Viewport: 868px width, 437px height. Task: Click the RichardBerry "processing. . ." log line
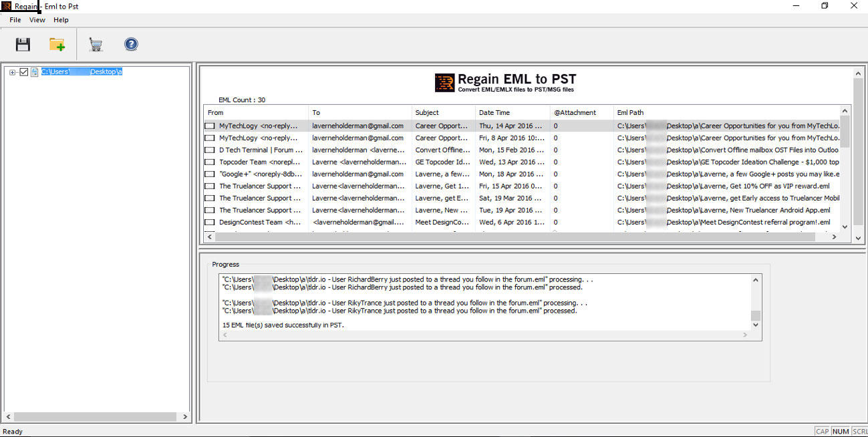tap(407, 279)
